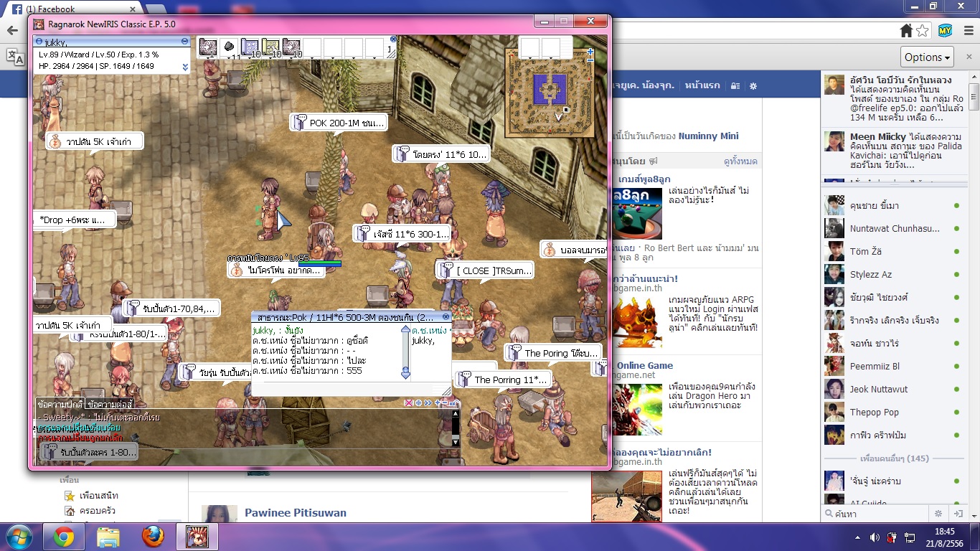Image resolution: width=980 pixels, height=551 pixels.
Task: Open chat with Jeok Nuttawut
Action: [893, 389]
